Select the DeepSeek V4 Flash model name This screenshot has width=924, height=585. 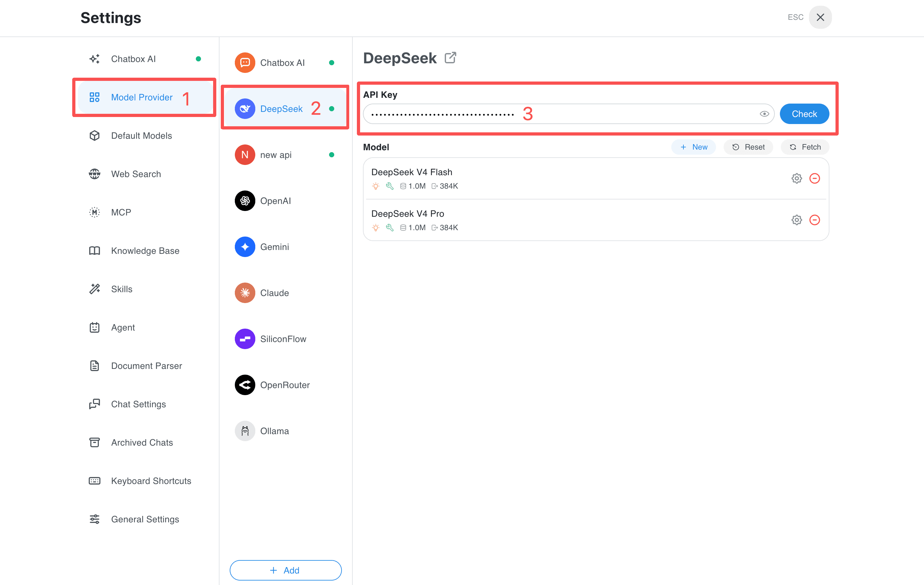click(x=412, y=172)
